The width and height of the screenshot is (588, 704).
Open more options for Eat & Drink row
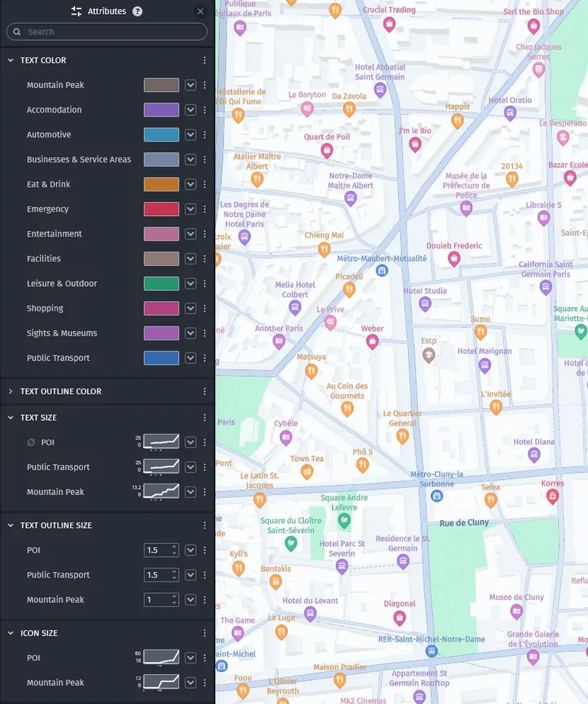click(x=204, y=184)
